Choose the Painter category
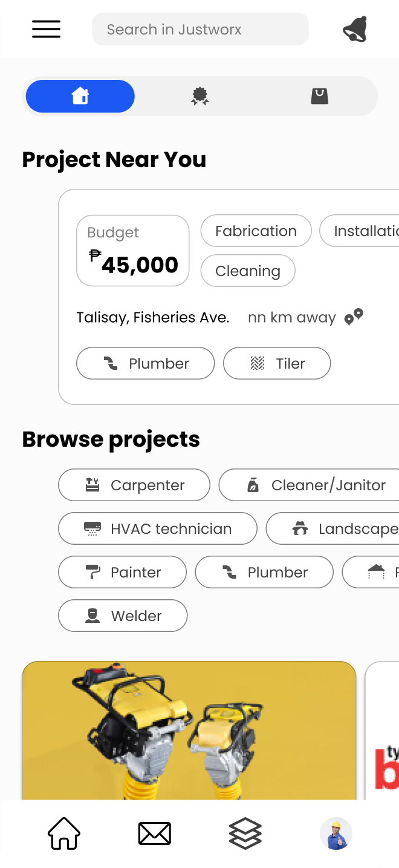399x868 pixels. (x=122, y=572)
